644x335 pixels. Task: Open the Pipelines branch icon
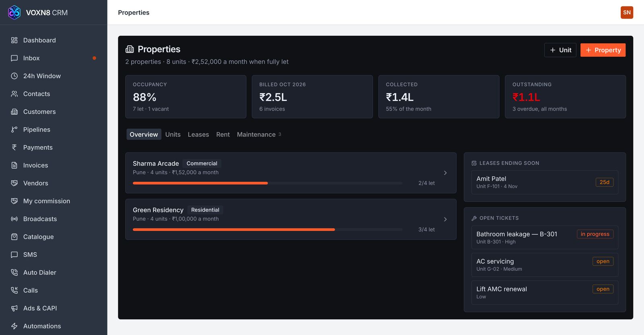tap(14, 129)
